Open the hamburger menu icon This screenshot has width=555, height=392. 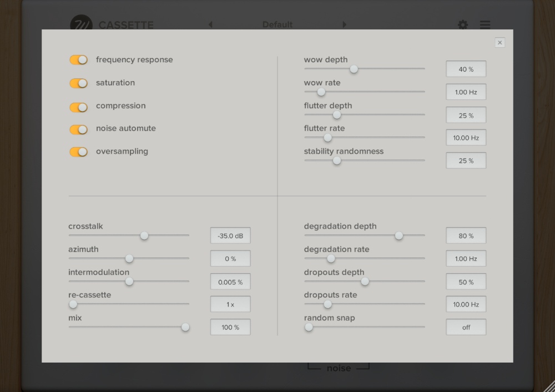click(485, 24)
